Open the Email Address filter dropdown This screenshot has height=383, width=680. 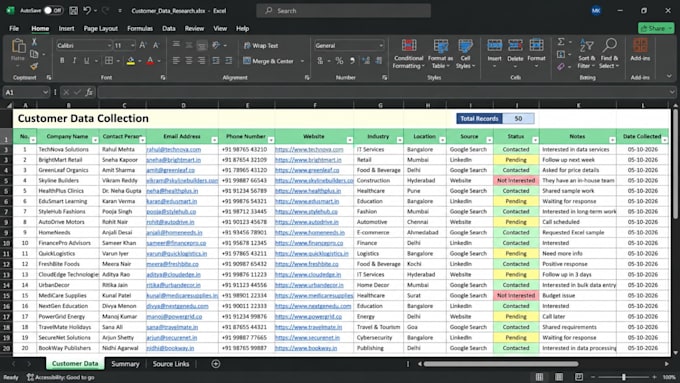[214, 140]
